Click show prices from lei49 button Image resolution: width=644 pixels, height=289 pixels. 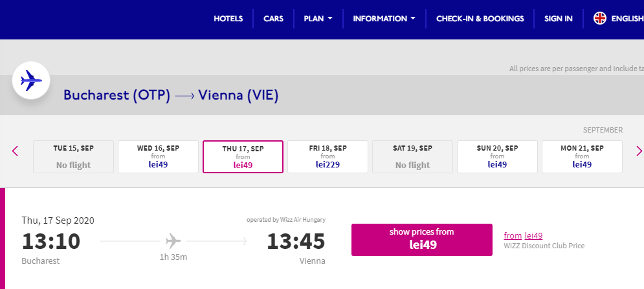pyautogui.click(x=421, y=239)
